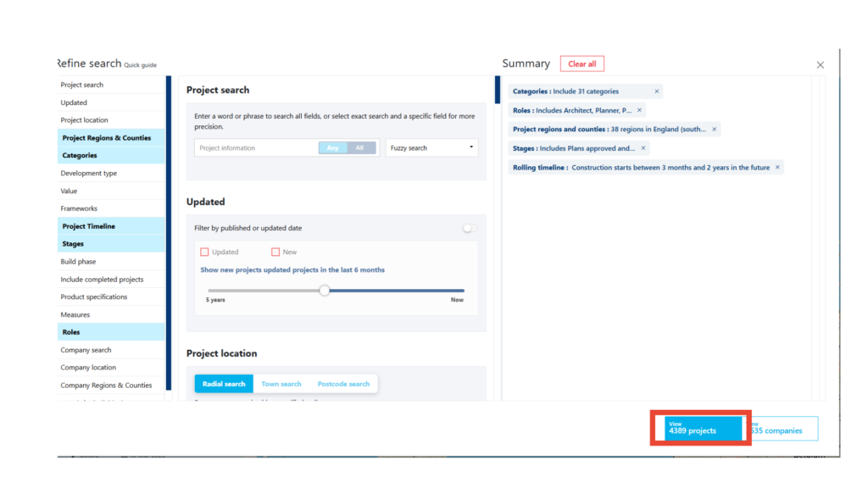The height and width of the screenshot is (488, 868).
Task: Click the Clear all button
Action: pyautogui.click(x=581, y=64)
